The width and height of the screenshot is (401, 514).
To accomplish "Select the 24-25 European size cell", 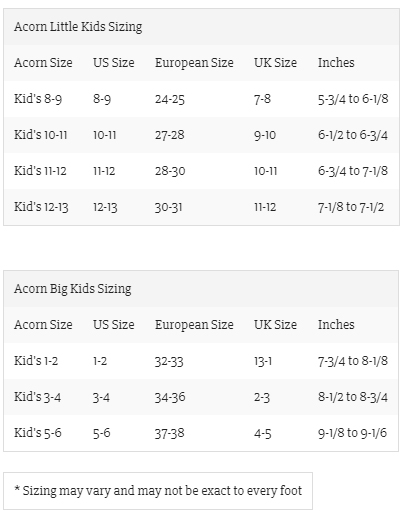I will 170,99.
